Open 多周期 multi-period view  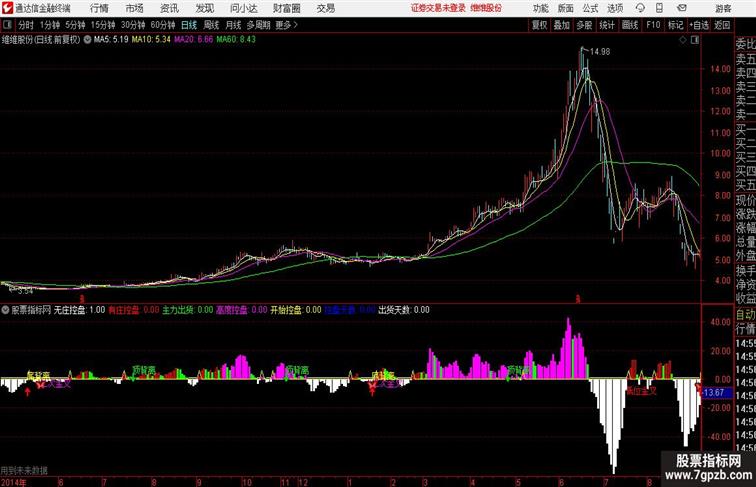258,25
